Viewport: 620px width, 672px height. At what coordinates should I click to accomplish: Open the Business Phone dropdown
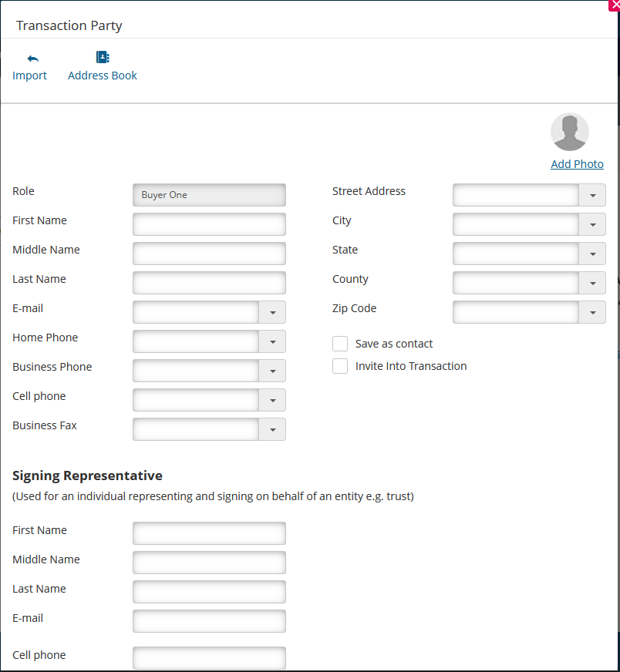point(273,371)
